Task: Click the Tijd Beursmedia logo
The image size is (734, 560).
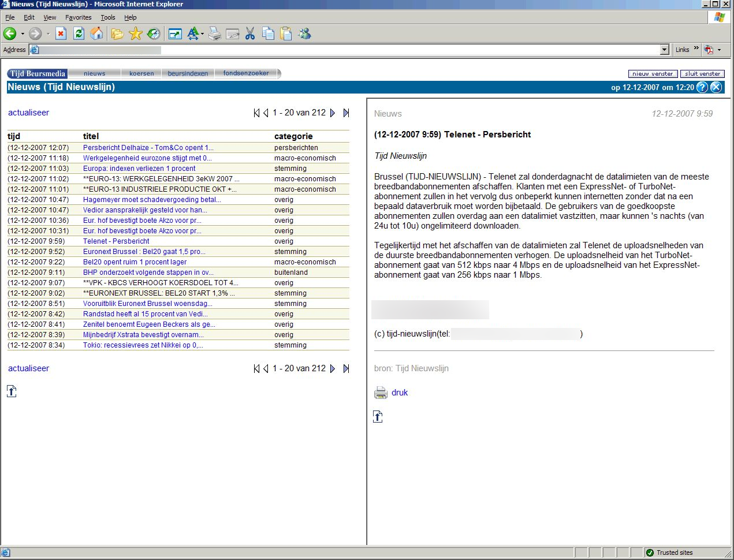Action: click(x=38, y=73)
